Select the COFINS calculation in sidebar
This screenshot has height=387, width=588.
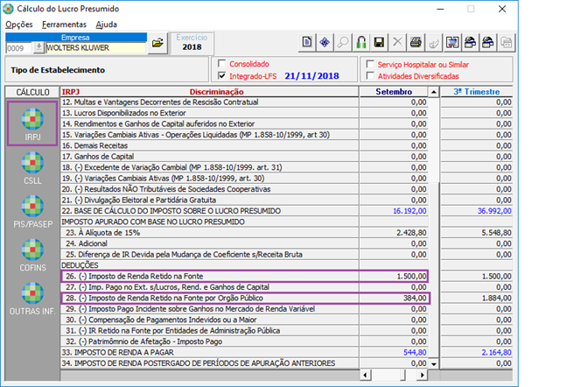pos(32,255)
